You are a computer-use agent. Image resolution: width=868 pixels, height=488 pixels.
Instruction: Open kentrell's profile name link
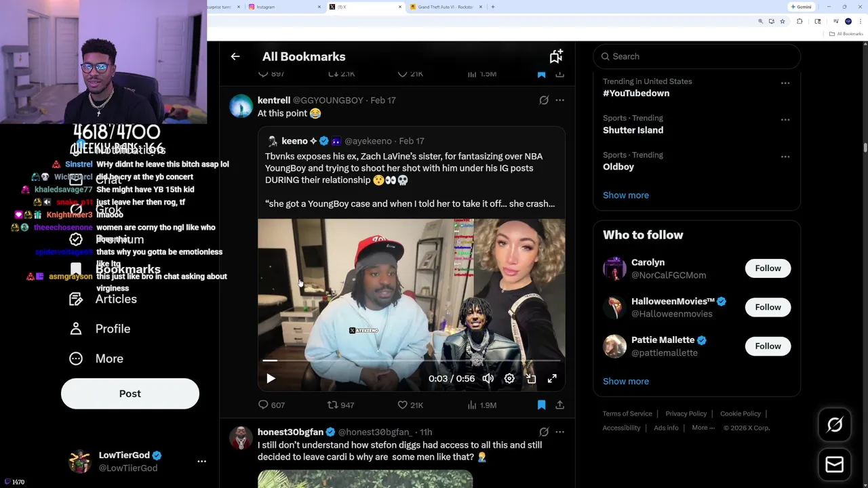coord(274,100)
